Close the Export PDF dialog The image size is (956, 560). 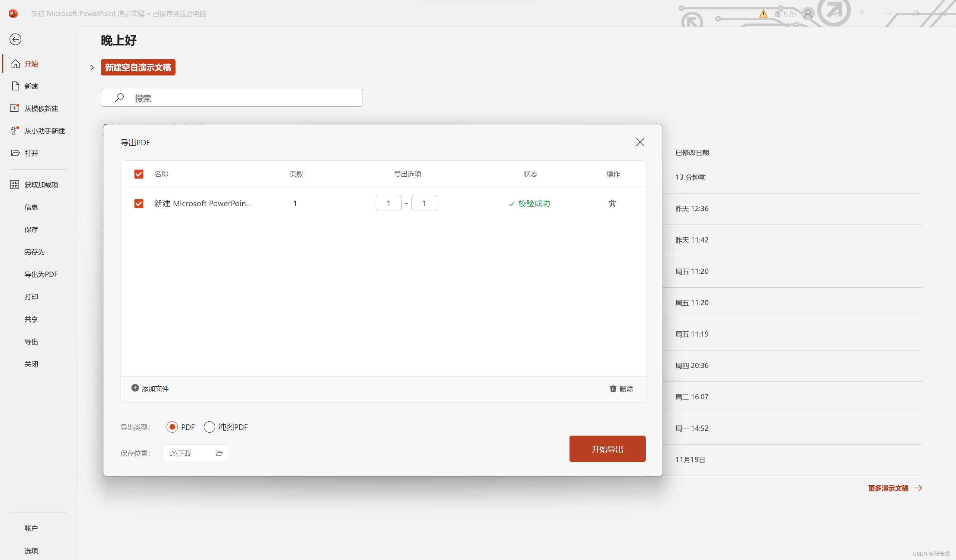pyautogui.click(x=640, y=142)
